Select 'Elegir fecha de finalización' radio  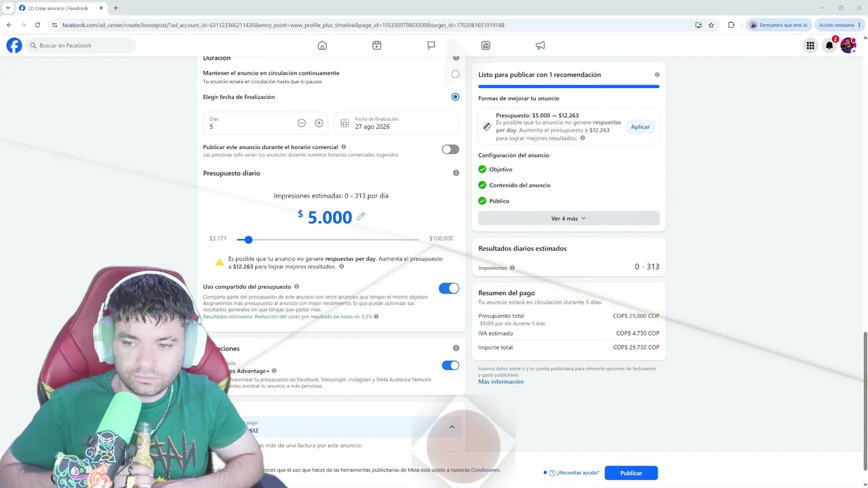tap(455, 97)
